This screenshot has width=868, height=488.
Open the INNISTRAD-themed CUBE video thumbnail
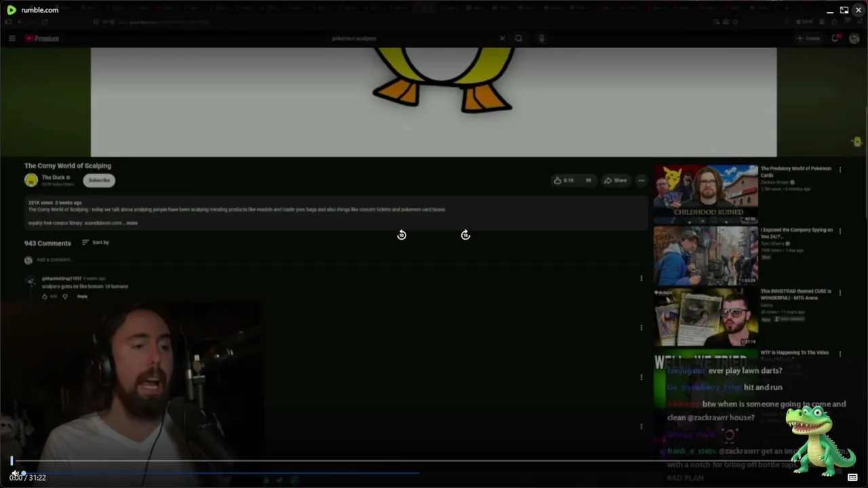click(706, 317)
